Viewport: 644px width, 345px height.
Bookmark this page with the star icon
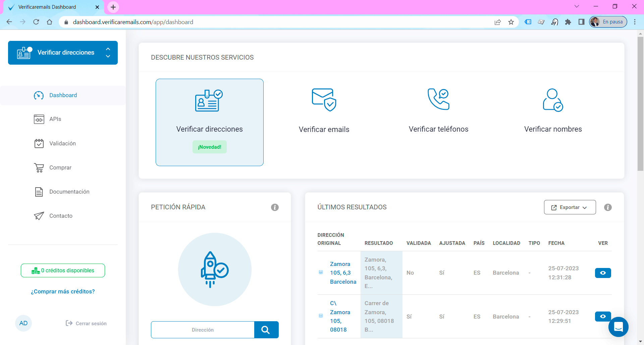pos(511,22)
